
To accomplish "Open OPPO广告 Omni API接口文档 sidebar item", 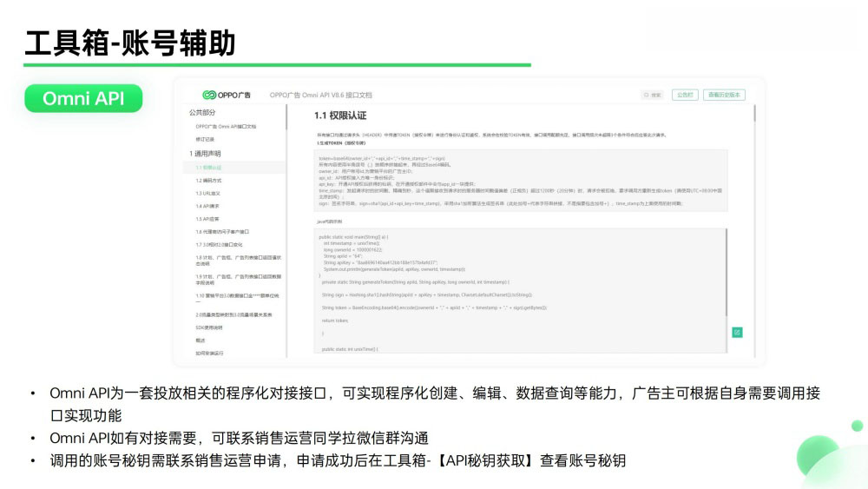I will [x=226, y=126].
